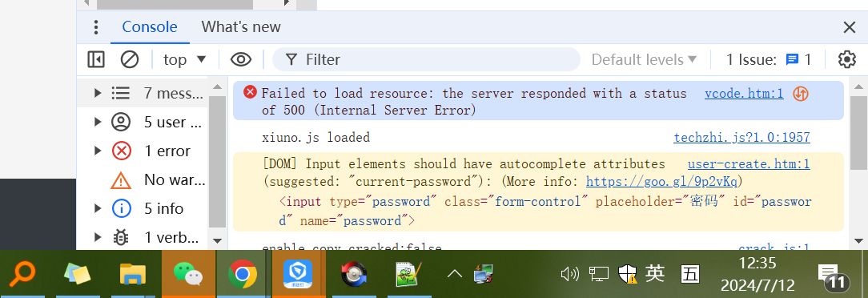Open the volume speaker control

(x=569, y=274)
